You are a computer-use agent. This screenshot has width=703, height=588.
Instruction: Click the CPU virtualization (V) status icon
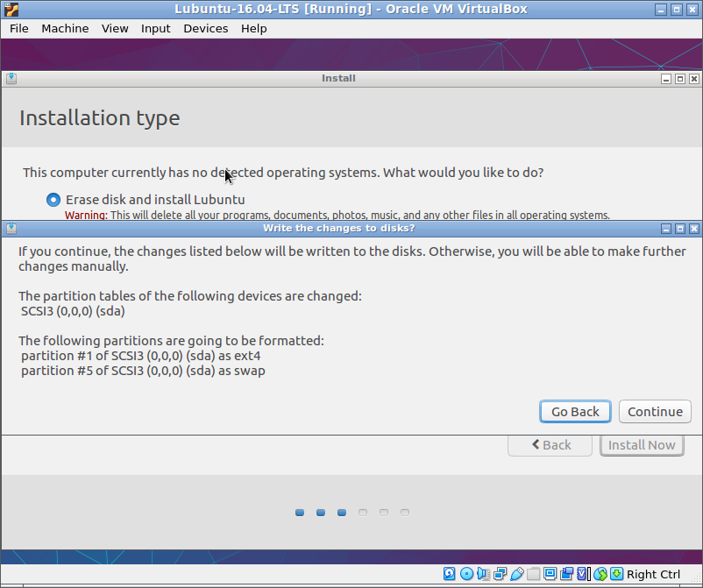click(x=583, y=574)
